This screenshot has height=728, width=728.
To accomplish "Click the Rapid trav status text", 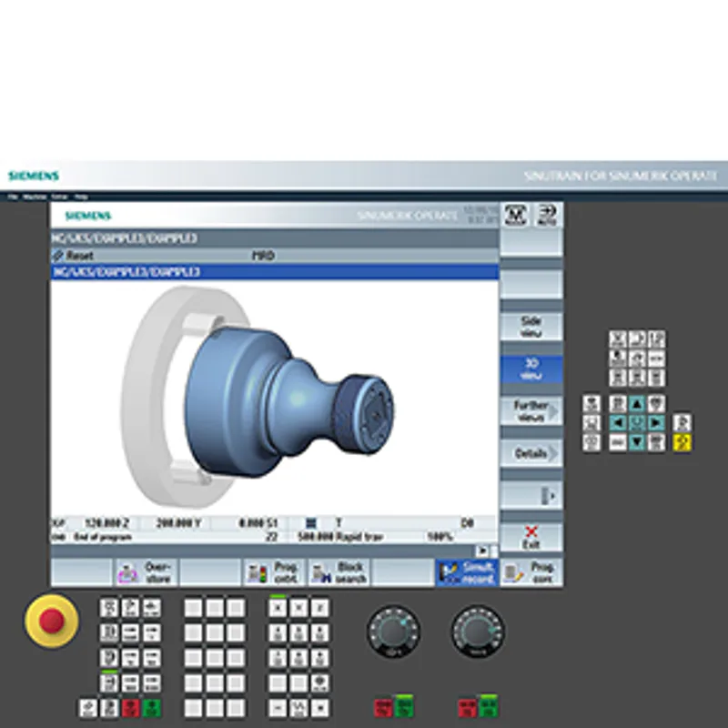I will point(359,537).
